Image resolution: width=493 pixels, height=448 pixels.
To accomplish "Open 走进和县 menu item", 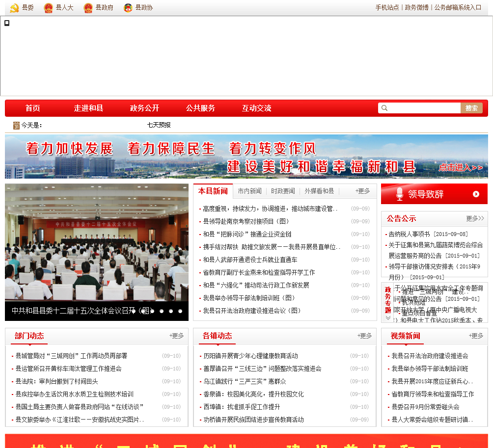I will tap(88, 108).
